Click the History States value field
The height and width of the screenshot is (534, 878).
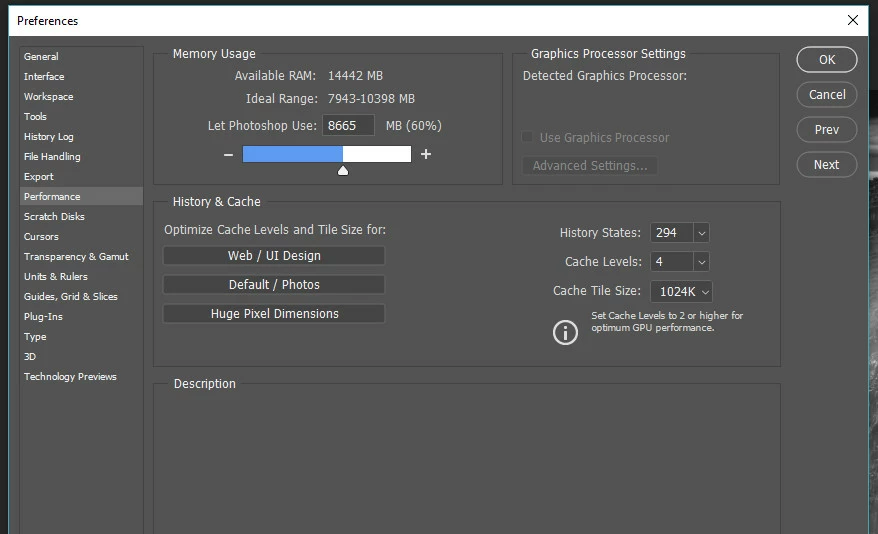coord(672,233)
